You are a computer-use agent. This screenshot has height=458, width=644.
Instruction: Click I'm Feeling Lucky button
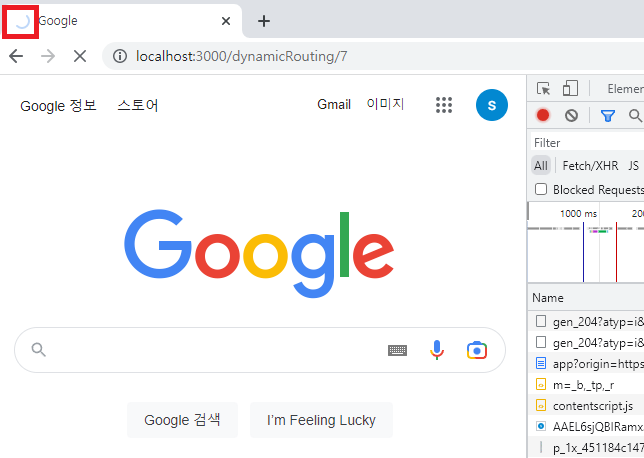coord(321,420)
